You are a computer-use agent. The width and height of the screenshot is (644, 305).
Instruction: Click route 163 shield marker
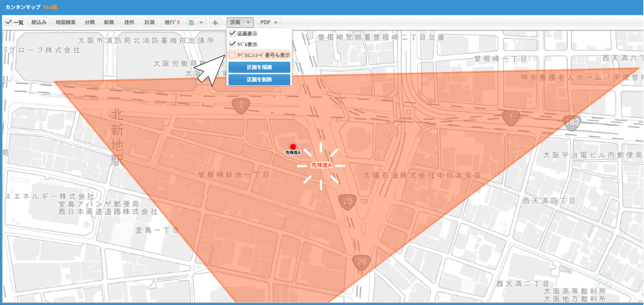point(572,122)
